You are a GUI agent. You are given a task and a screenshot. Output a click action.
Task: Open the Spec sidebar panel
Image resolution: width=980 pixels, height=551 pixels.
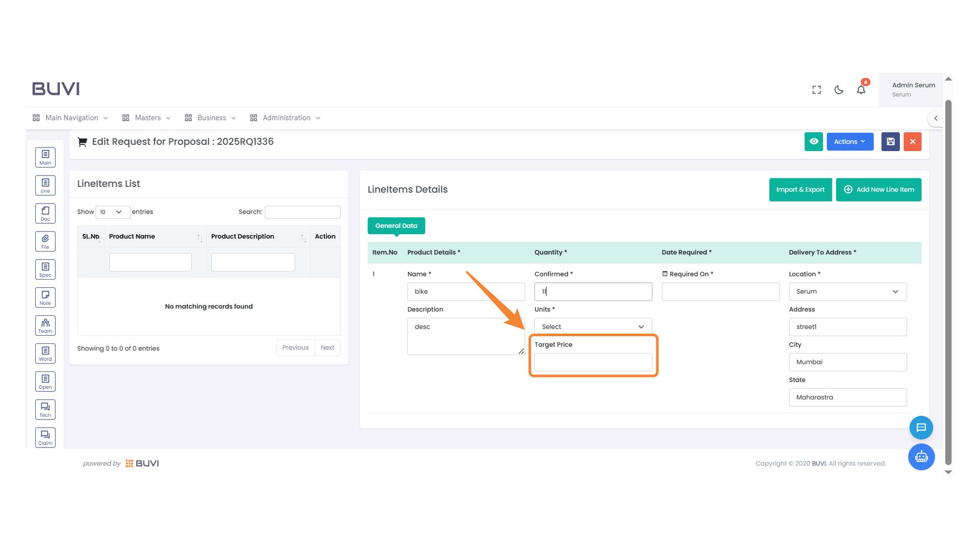[x=45, y=269]
